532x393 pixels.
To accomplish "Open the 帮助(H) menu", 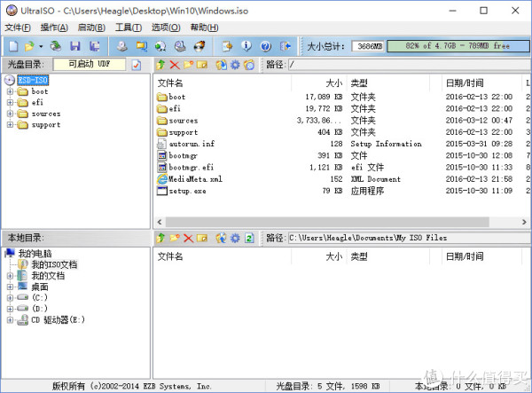I will pos(204,28).
